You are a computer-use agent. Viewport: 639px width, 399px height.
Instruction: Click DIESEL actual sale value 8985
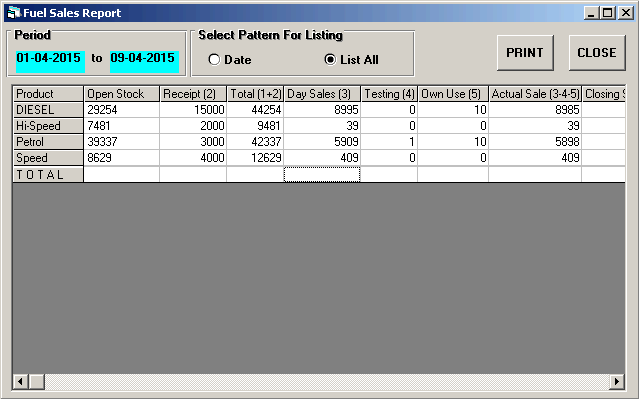535,110
